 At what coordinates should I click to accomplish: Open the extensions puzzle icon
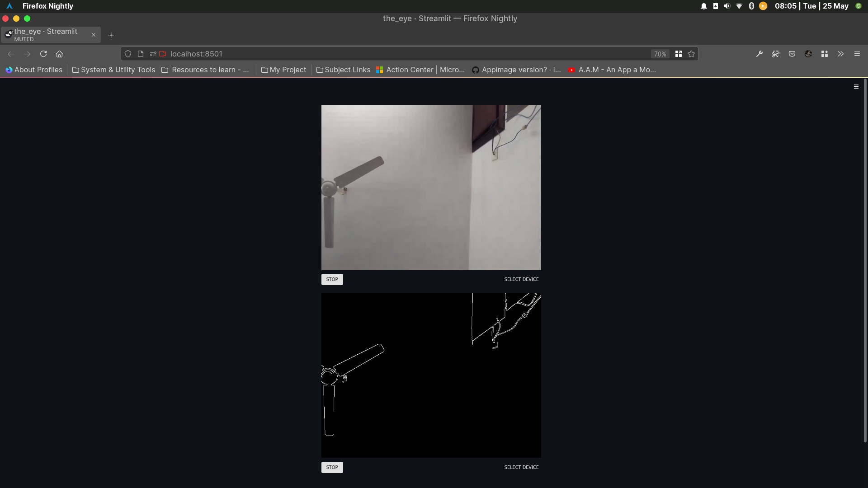[824, 54]
